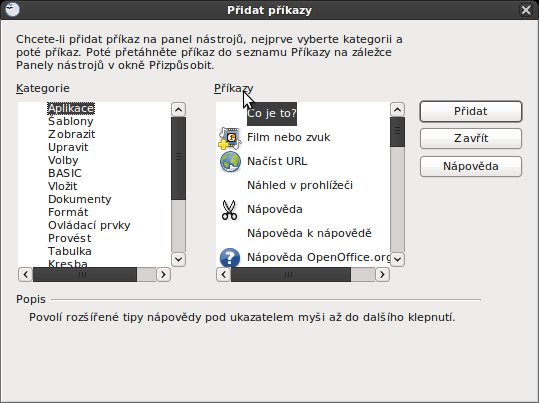This screenshot has width=539, height=403.
Task: Click right arrow of Příkazy horizontal scrollbar
Action: pos(382,274)
